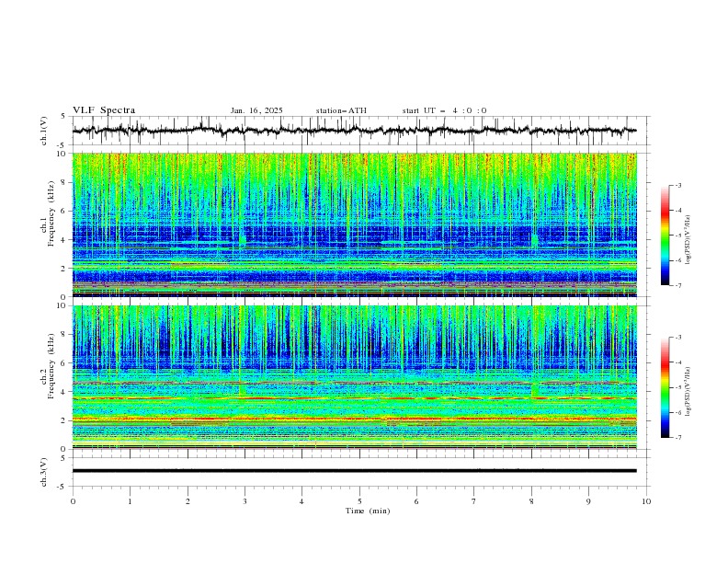
Task: Select the ch.2 color bar "log(PSD)(V²/Hz)" label
Action: (688, 391)
